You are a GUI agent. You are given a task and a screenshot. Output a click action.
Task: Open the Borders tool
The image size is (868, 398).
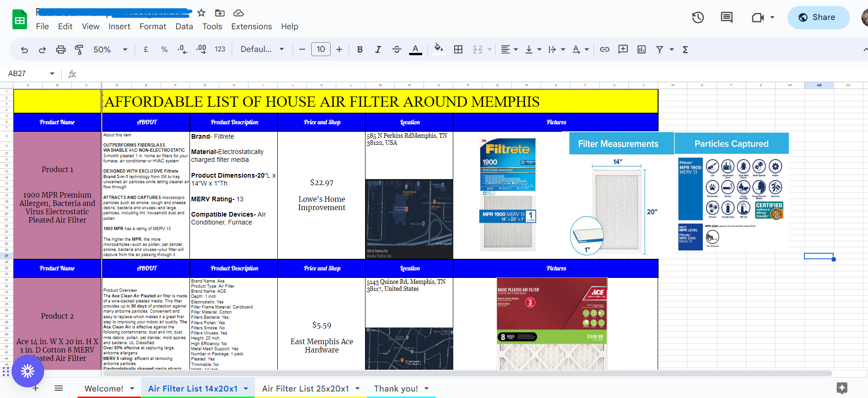click(458, 50)
